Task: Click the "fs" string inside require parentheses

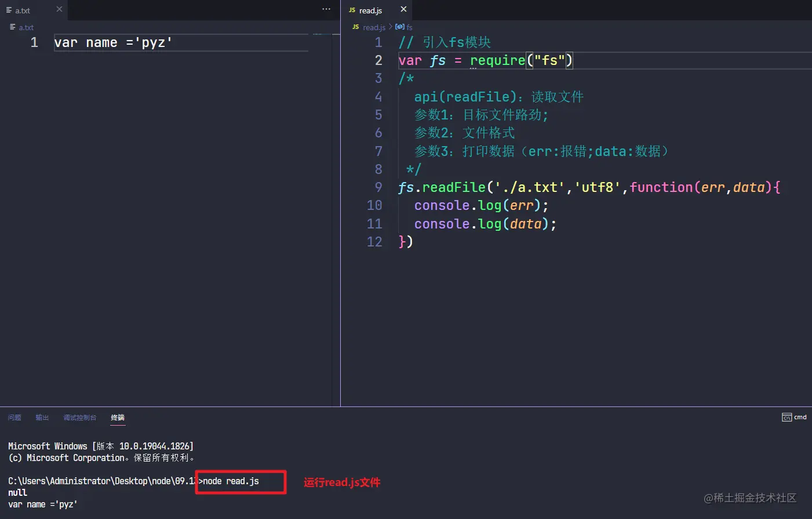Action: (x=549, y=60)
